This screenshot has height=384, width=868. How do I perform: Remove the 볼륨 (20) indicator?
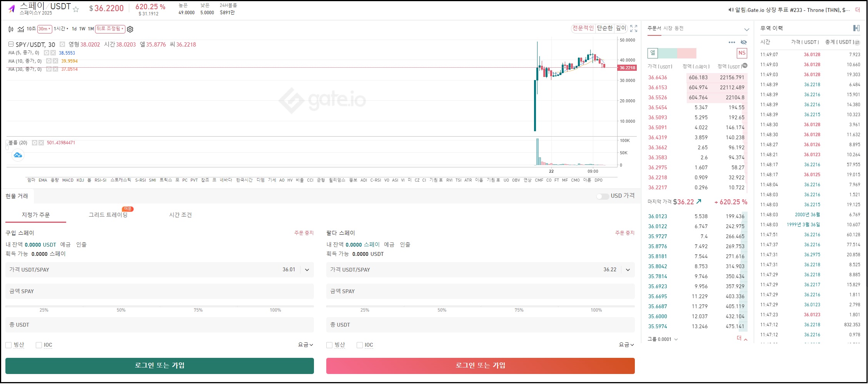(41, 143)
